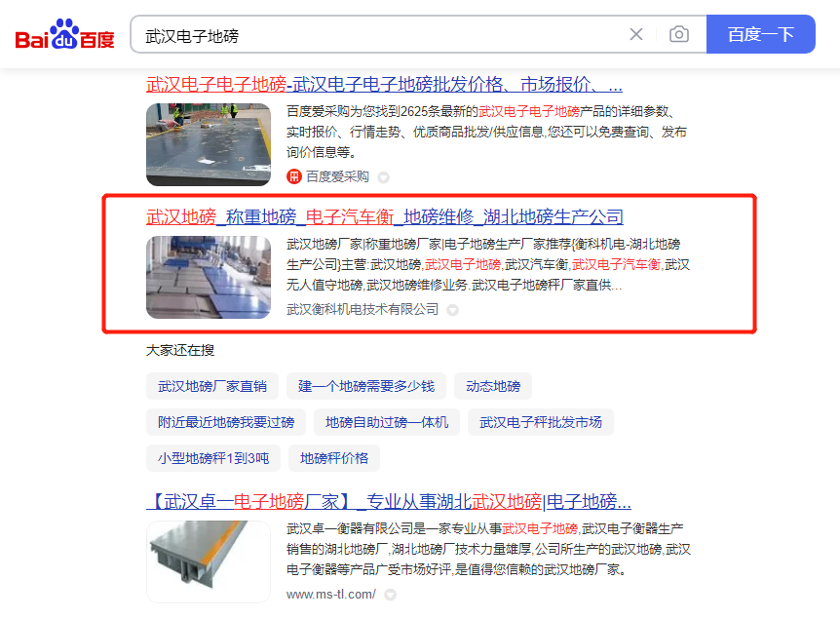Click the 百度一下 search button
840x619 pixels.
[761, 34]
